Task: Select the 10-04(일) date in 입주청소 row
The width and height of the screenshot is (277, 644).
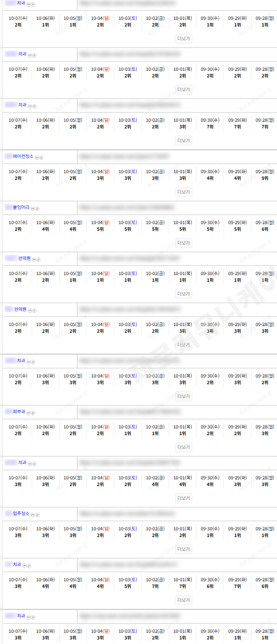Action: pos(100,528)
